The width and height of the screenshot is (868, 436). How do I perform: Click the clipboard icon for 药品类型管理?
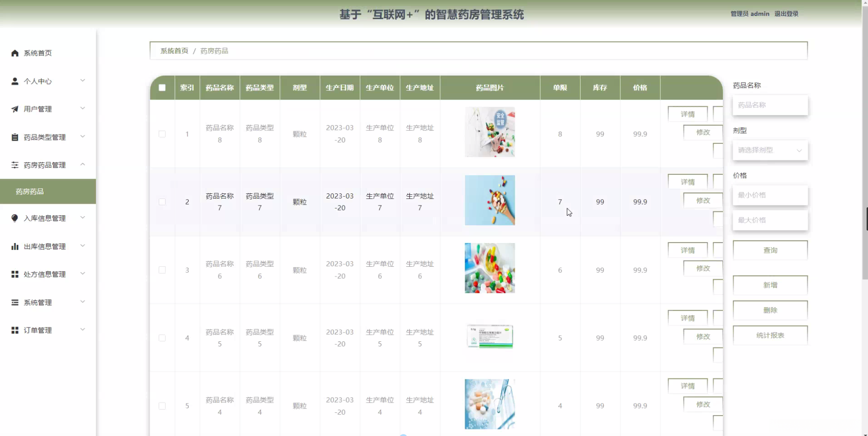15,137
